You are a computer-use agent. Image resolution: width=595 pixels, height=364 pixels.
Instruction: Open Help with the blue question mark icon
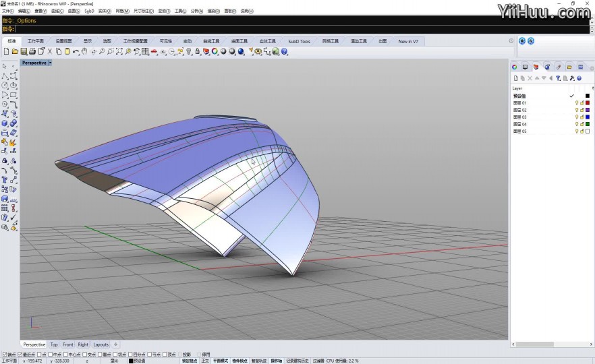click(284, 51)
